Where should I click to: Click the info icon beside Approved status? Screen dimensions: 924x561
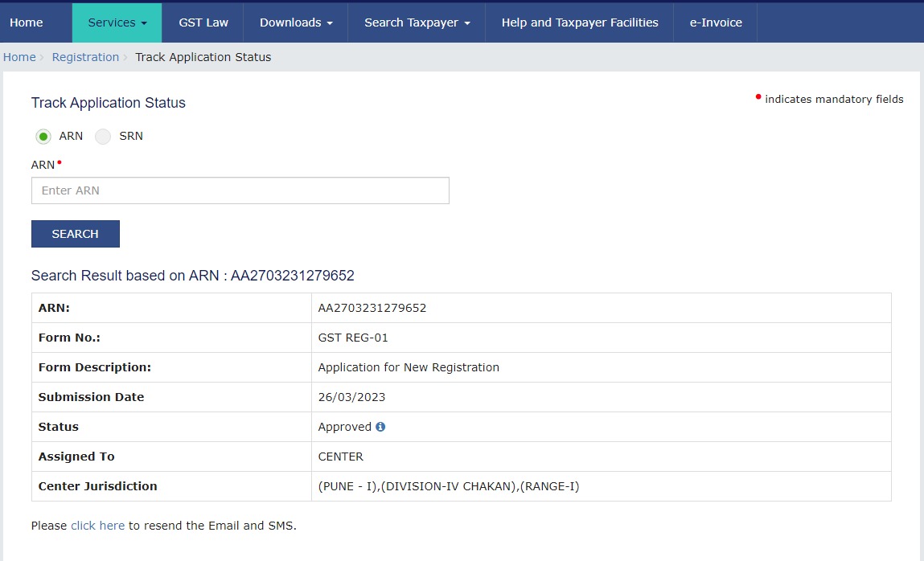[x=380, y=427]
